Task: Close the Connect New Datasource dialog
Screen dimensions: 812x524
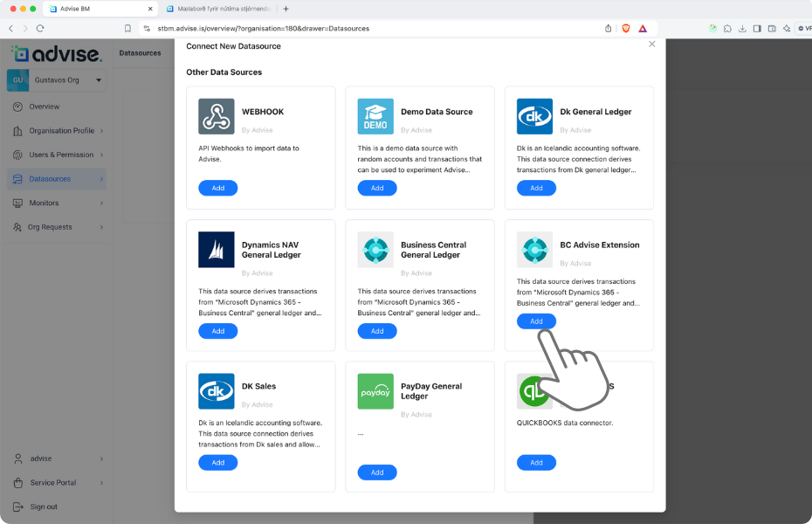Action: point(651,44)
